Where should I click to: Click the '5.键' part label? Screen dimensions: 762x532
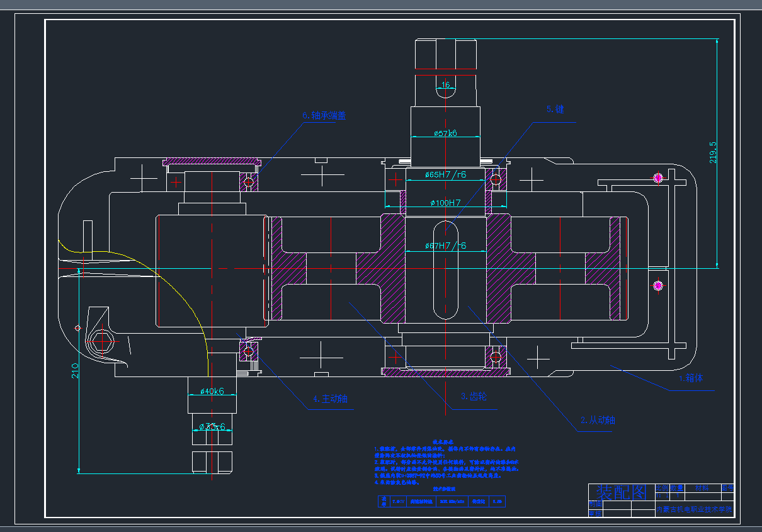coord(554,109)
